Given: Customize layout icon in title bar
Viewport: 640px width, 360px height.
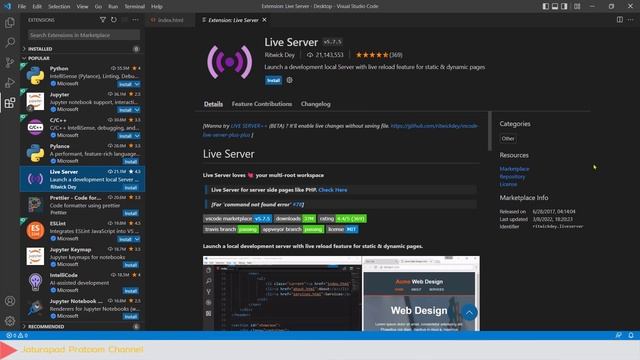Looking at the screenshot, I should tap(577, 6).
